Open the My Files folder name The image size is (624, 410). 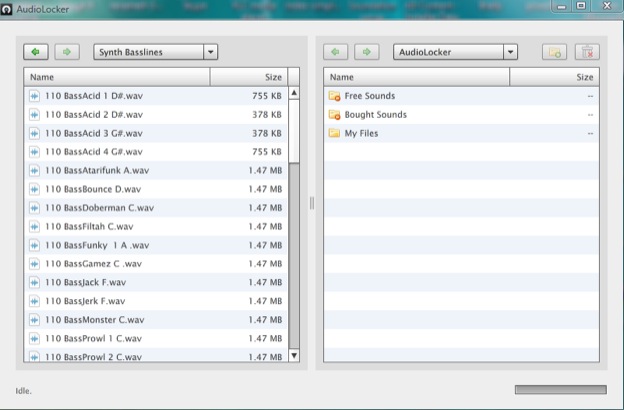361,133
